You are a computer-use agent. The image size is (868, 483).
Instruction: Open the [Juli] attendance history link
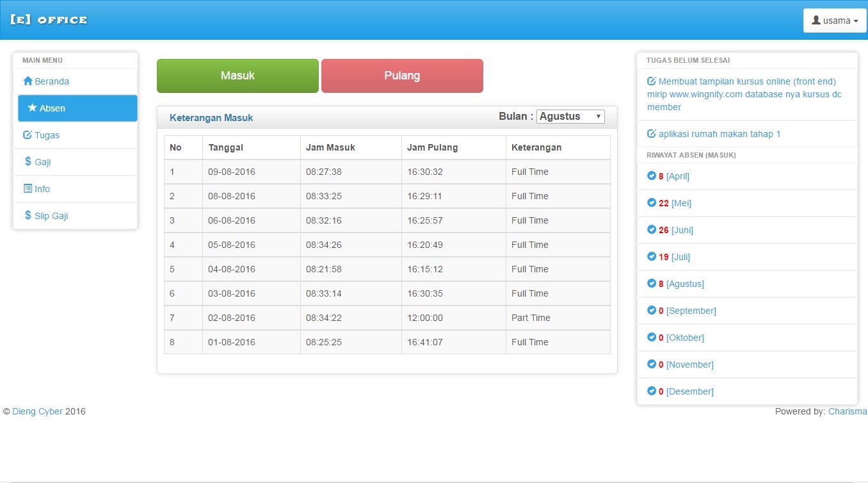(680, 257)
